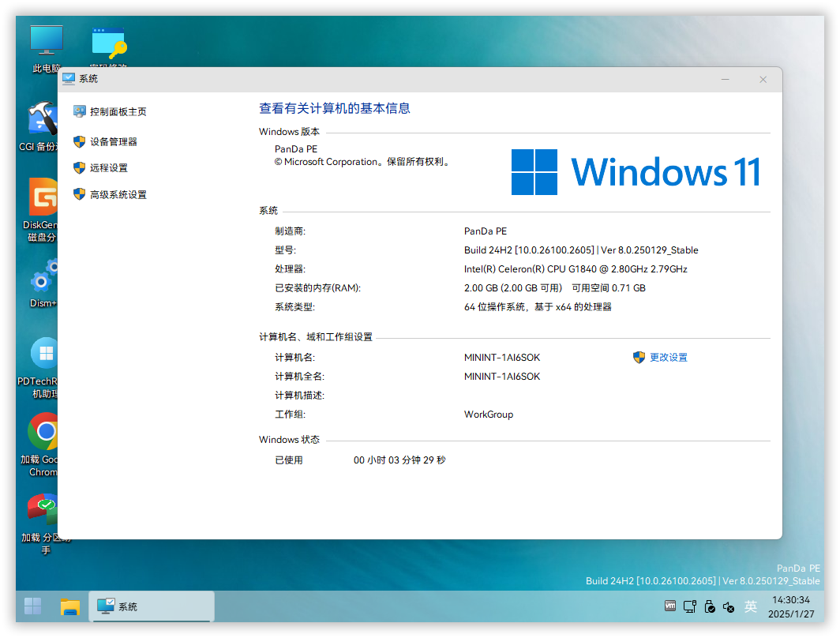Click the Build 24H2 model value text
This screenshot has height=638, width=840.
click(581, 250)
